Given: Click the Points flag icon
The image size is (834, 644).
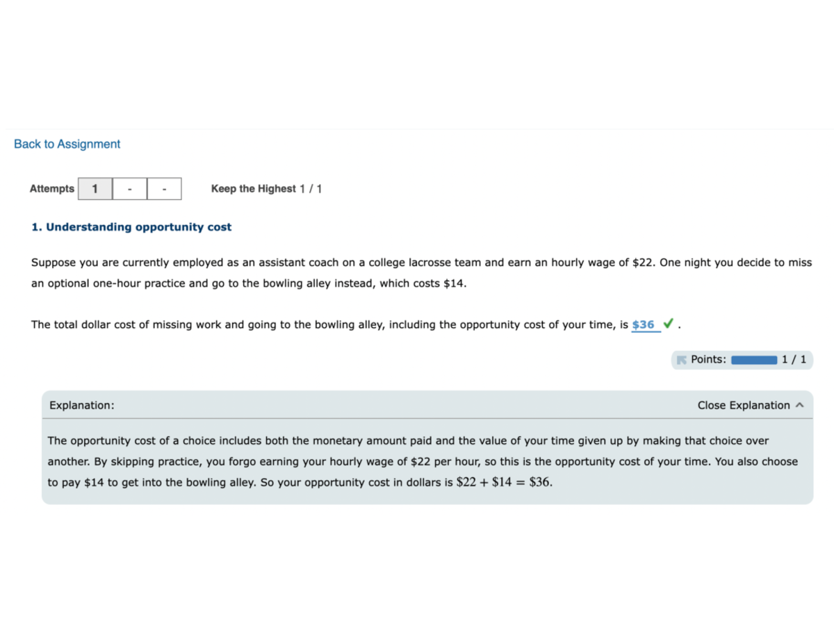Looking at the screenshot, I should pos(682,359).
